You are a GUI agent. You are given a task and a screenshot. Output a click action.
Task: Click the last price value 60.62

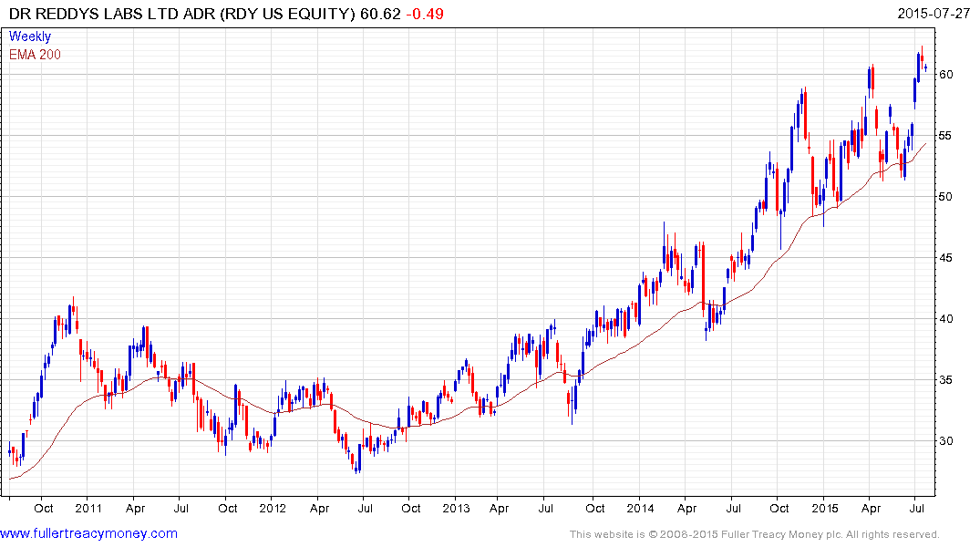coord(380,14)
